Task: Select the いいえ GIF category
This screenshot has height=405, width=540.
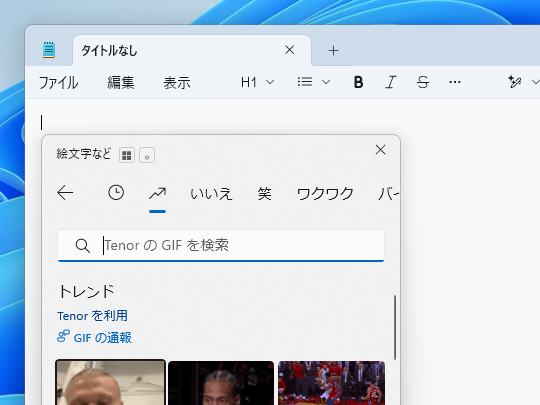Action: pyautogui.click(x=211, y=194)
